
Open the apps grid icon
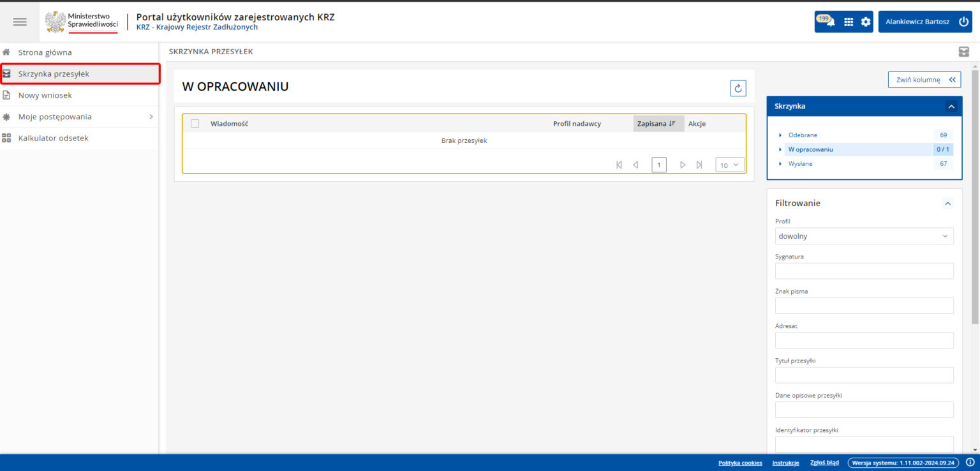[x=849, y=22]
